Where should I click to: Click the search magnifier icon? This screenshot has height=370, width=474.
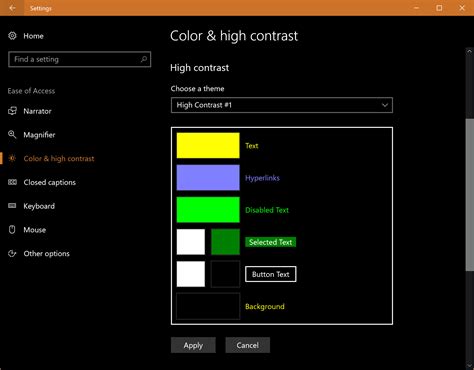[x=144, y=59]
